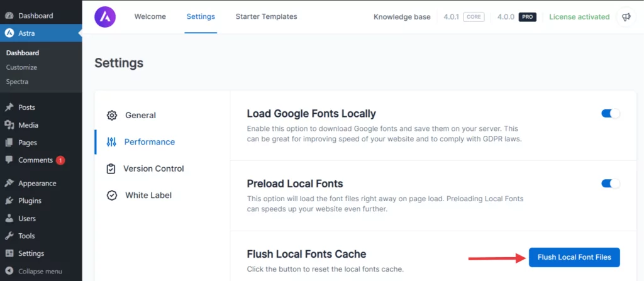Open the Welcome tab

point(150,17)
